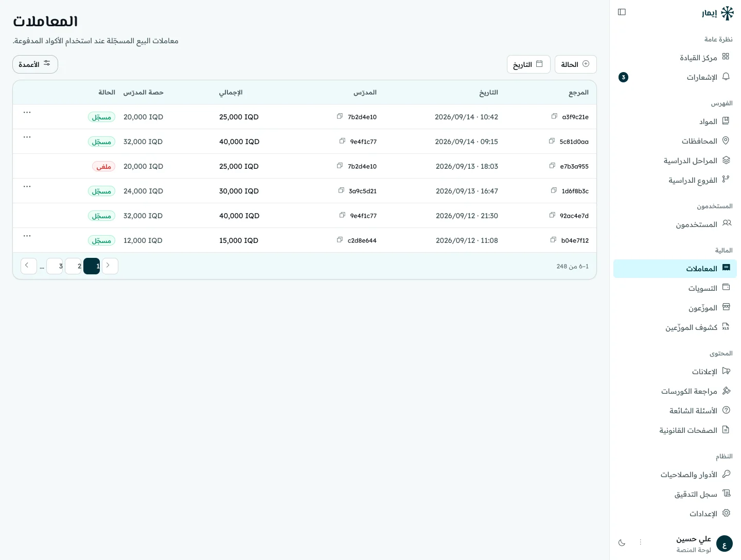This screenshot has height=560, width=741.
Task: Click the left-pointing chevron pagination button
Action: click(29, 266)
